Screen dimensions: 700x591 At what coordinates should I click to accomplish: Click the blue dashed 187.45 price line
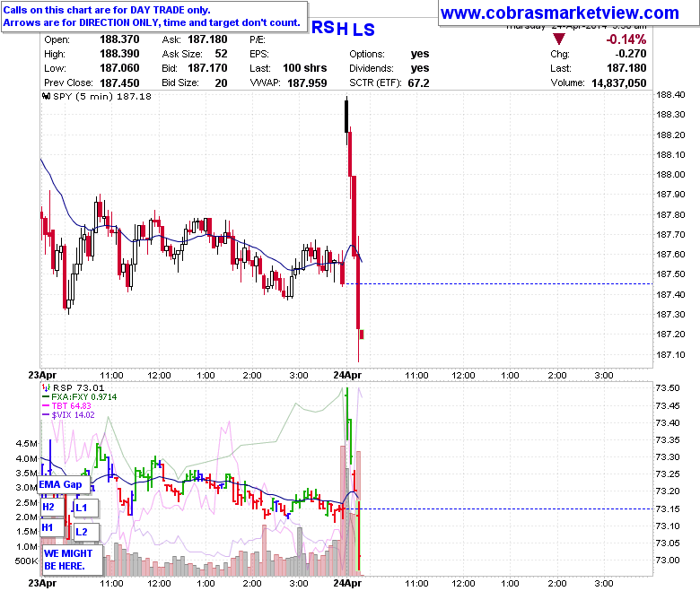pyautogui.click(x=499, y=283)
